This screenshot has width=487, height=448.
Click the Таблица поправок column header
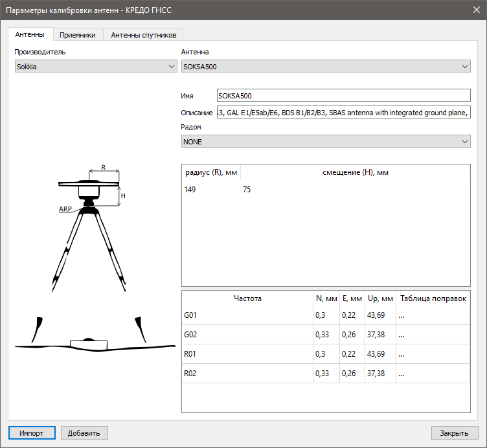click(x=433, y=298)
